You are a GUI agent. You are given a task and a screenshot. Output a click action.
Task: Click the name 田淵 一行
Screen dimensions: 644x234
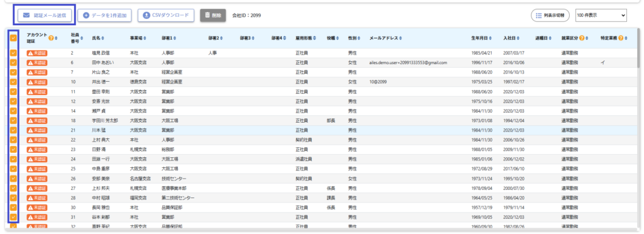(101, 159)
